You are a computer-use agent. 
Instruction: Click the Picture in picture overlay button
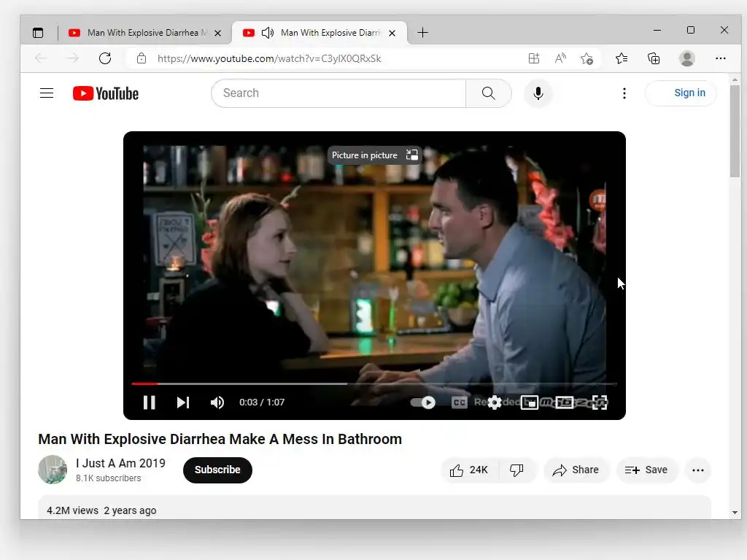click(x=374, y=155)
